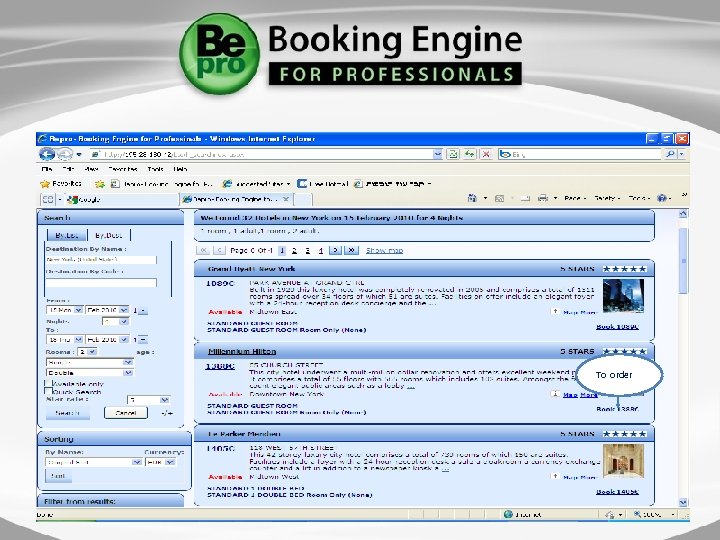Open the Safety command bar menu
Screen dimensions: 720x540
tap(607, 198)
